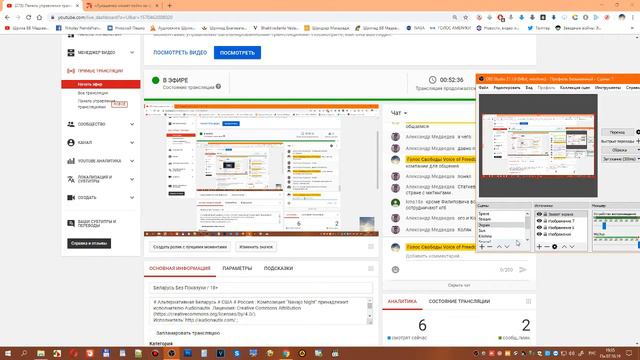Screen dimensions: 640x360
Task: Click the Создать camera icon
Action: [x=71, y=198]
